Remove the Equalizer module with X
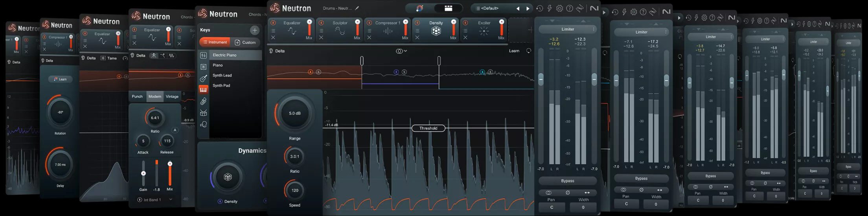Screen dimensions: 868x216 (x=273, y=38)
